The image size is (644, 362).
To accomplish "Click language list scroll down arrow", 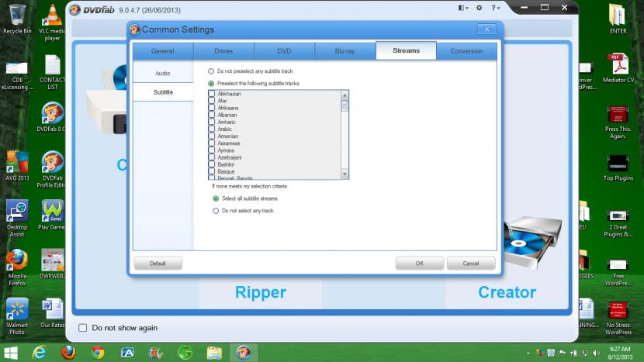I will [345, 174].
